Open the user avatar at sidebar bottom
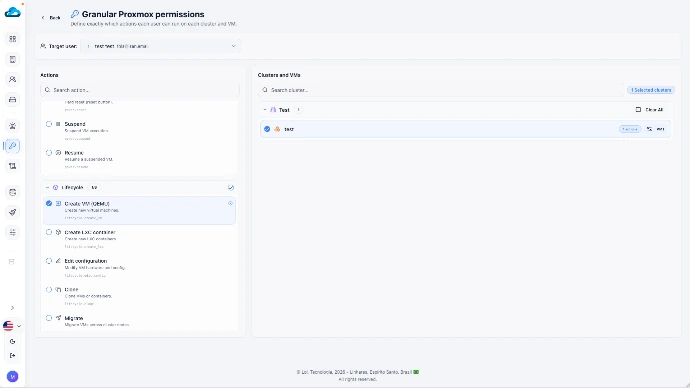Viewport: 690px width, 388px height. tap(12, 377)
